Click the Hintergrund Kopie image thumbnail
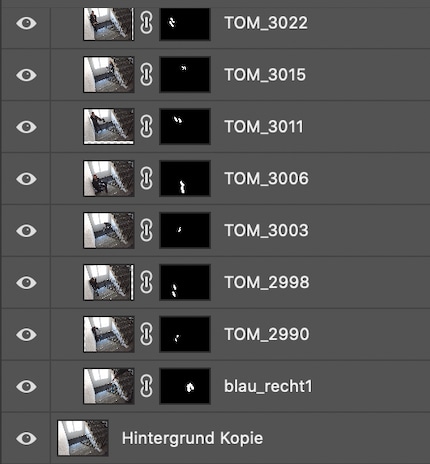 [83, 438]
